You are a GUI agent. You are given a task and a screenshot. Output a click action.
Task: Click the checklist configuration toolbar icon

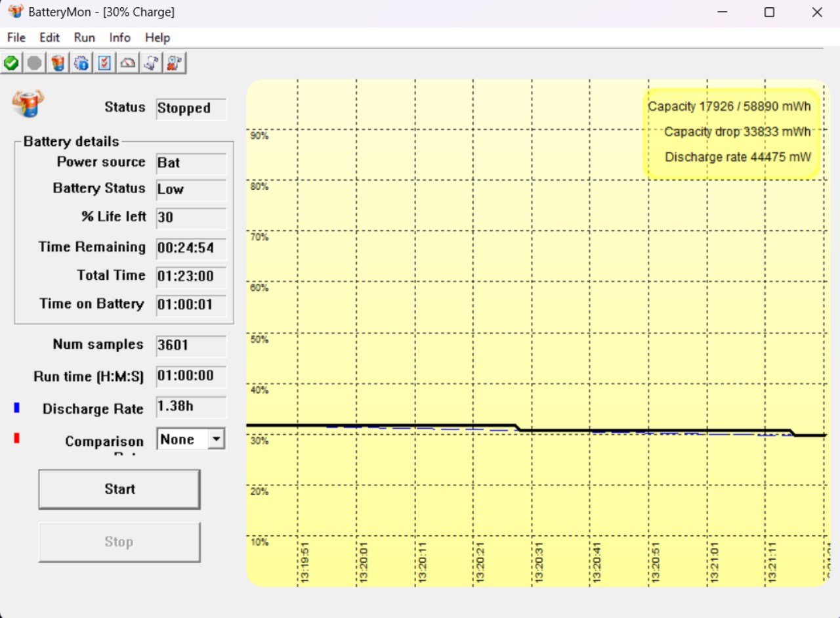click(x=105, y=63)
